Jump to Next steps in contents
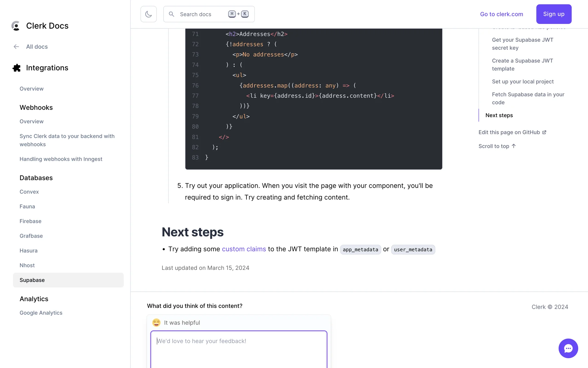The image size is (588, 368). 499,115
